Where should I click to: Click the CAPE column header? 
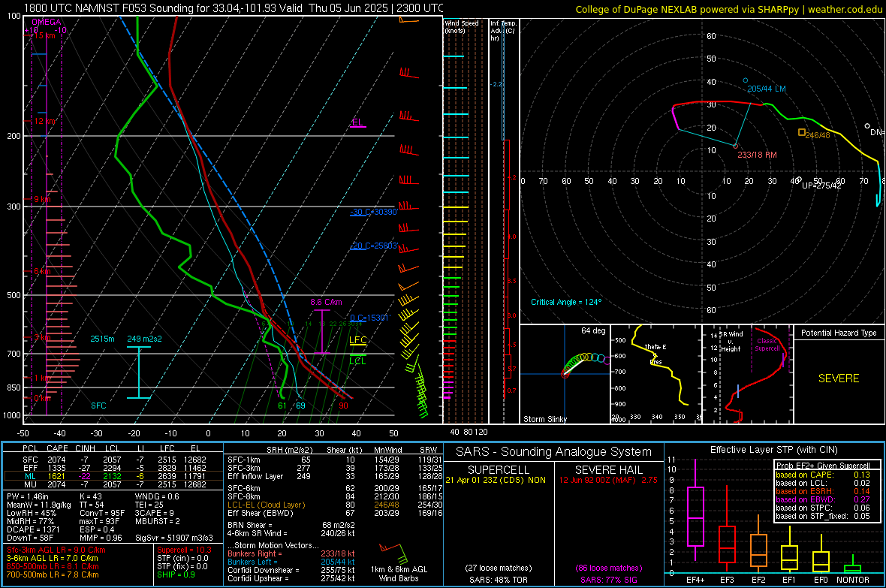pyautogui.click(x=57, y=448)
